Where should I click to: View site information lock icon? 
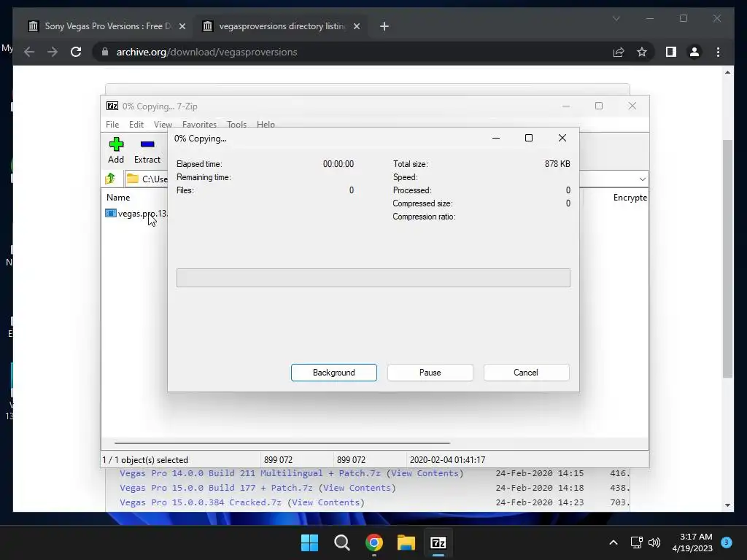click(x=105, y=52)
